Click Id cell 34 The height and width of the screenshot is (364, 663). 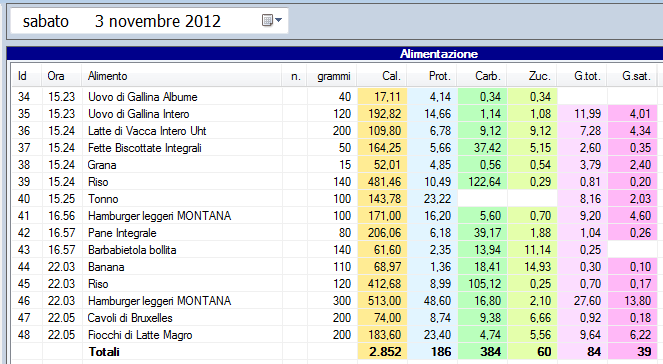coord(26,97)
